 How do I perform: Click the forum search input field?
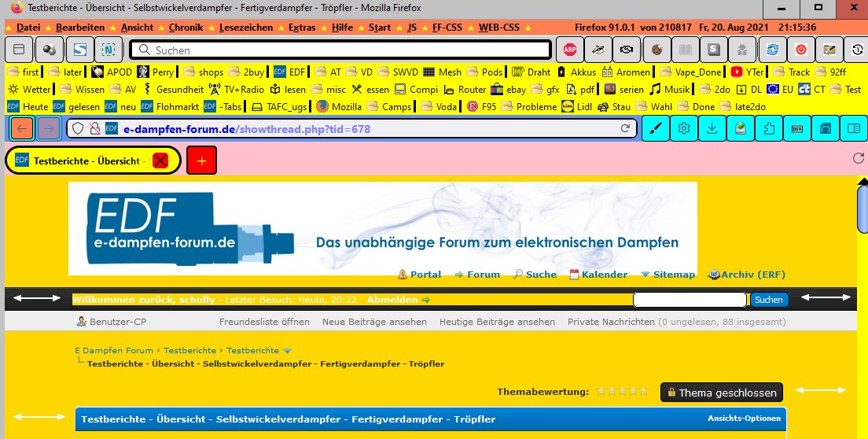[690, 300]
